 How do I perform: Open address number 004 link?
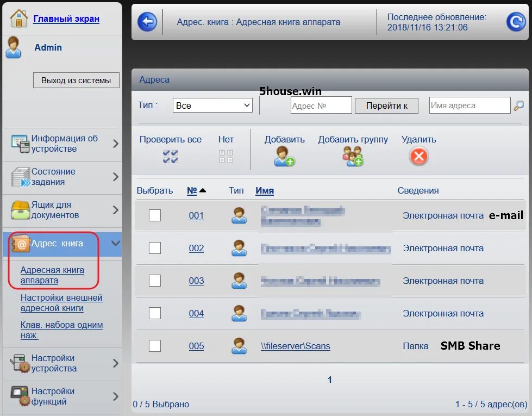197,313
